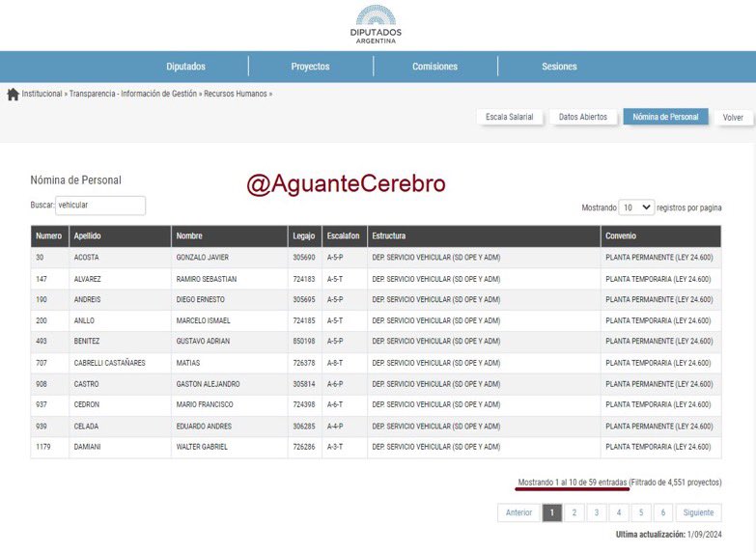Click the name MARIO FRANCISCO
Image resolution: width=756 pixels, height=553 pixels.
tap(205, 404)
